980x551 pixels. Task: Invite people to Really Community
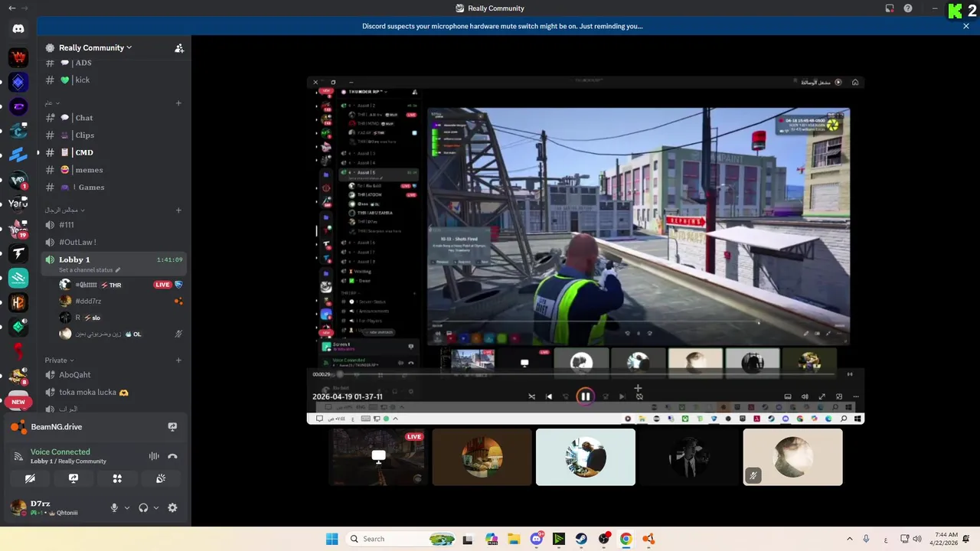point(179,47)
